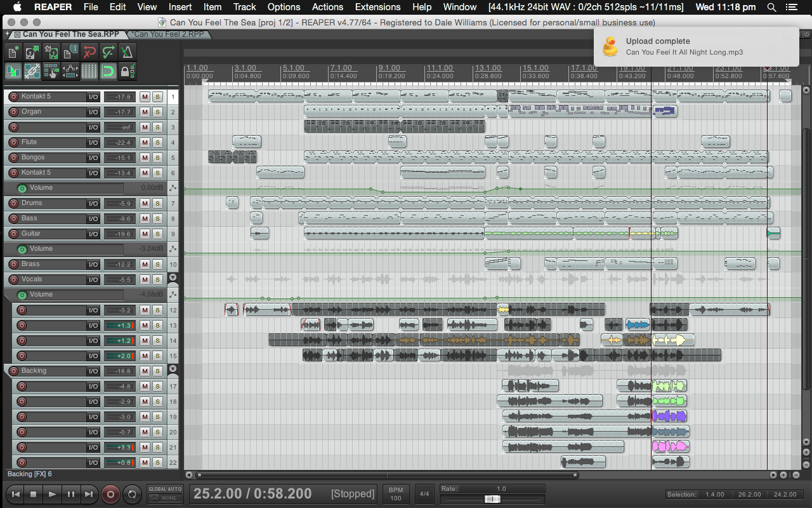Screen dimensions: 812x508
Task: Switch to the Can You Feel 2.RPP tab
Action: pyautogui.click(x=169, y=34)
